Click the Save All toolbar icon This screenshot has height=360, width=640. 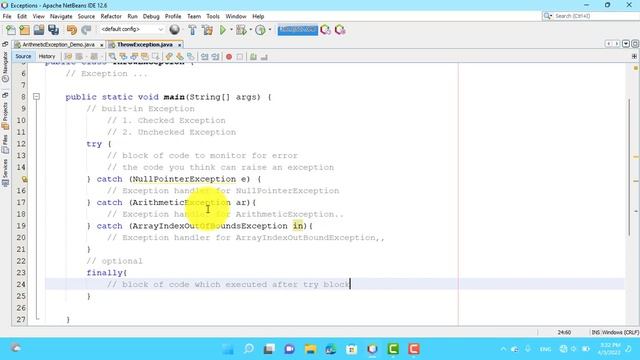(53, 30)
